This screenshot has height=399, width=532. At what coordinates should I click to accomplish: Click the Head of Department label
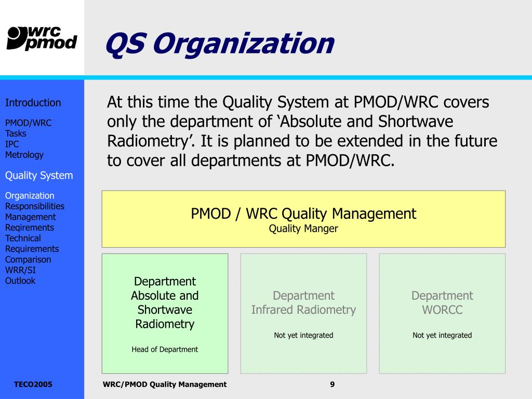(165, 349)
